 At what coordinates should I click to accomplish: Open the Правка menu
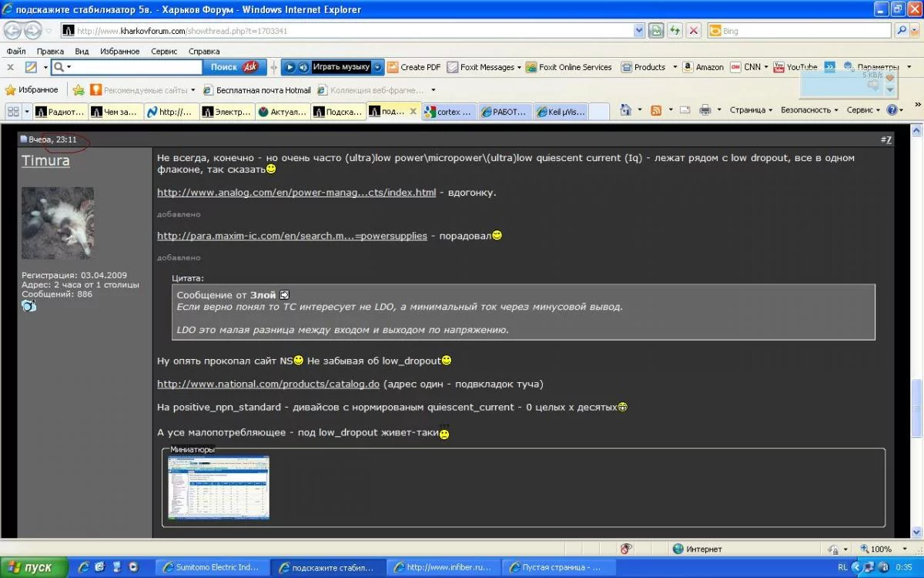[50, 51]
